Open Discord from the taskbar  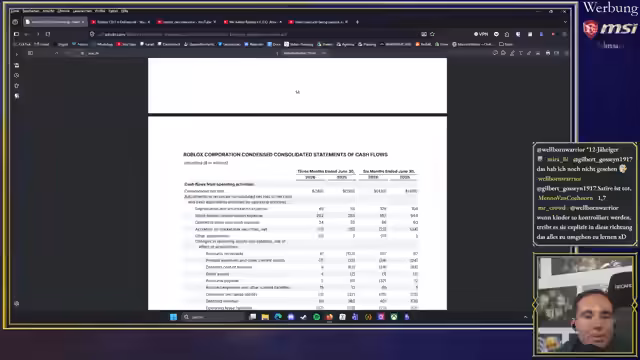pyautogui.click(x=291, y=317)
